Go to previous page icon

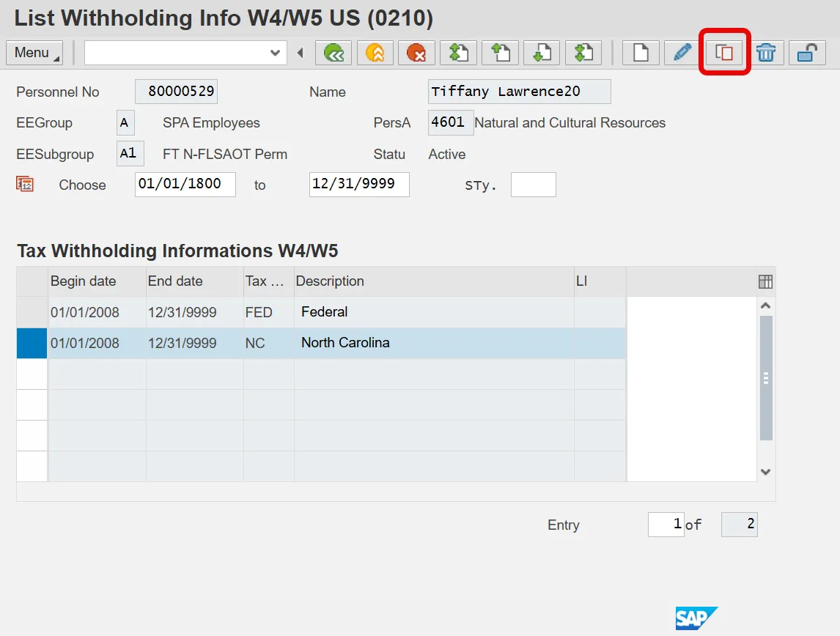500,53
